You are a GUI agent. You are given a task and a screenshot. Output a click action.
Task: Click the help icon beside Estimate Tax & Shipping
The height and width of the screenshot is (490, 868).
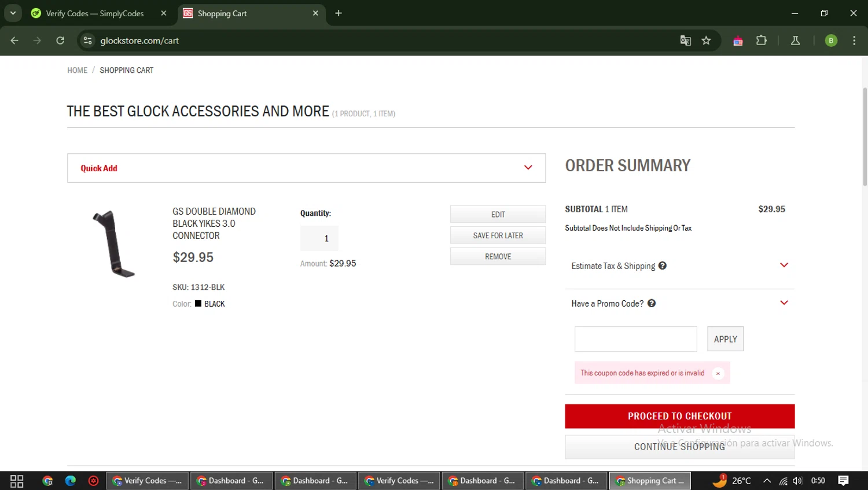point(663,266)
